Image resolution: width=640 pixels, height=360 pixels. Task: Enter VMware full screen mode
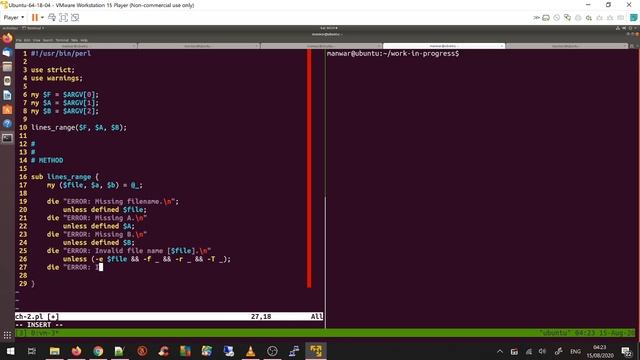click(63, 18)
